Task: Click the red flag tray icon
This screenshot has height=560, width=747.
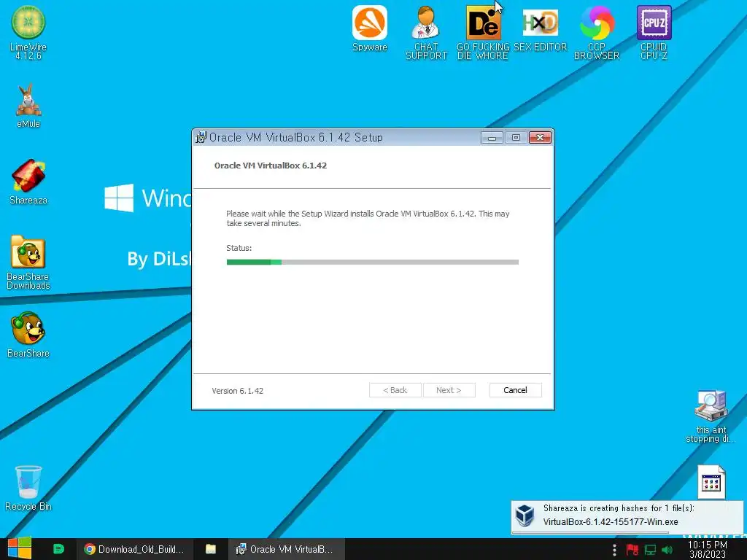Action: coord(632,550)
